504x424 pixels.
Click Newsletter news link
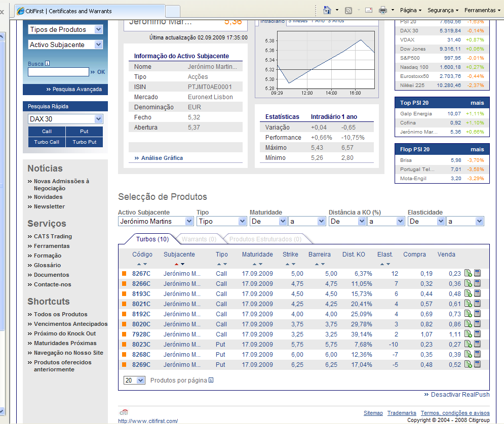[x=49, y=206]
